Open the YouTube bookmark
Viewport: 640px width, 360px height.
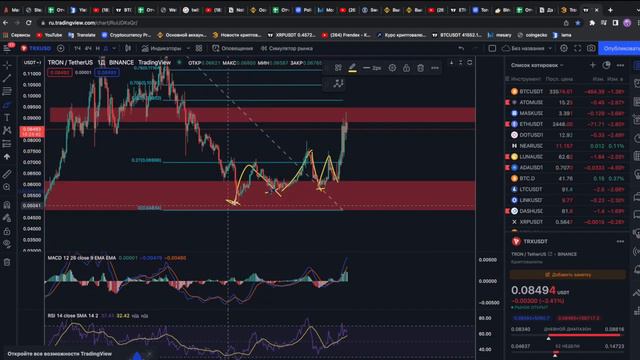(x=49, y=35)
